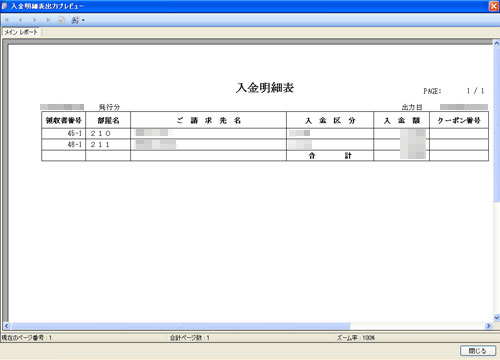500x360 pixels.
Task: Click the vertical scrollbar thumb
Action: [x=496, y=124]
